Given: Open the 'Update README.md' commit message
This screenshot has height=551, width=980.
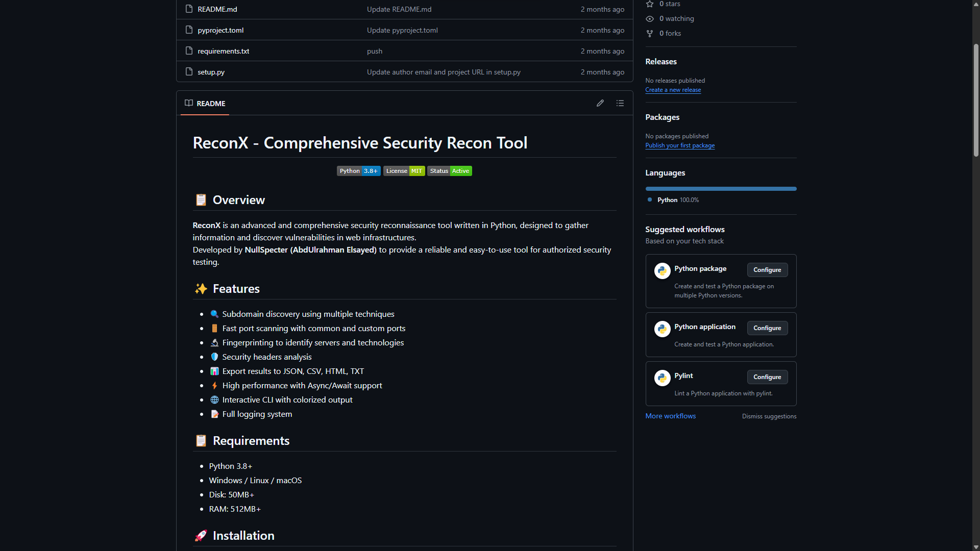Looking at the screenshot, I should pos(399,9).
